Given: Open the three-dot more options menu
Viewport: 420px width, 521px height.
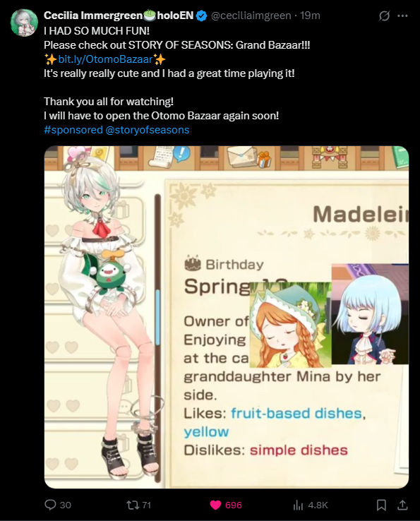Looking at the screenshot, I should (x=403, y=16).
